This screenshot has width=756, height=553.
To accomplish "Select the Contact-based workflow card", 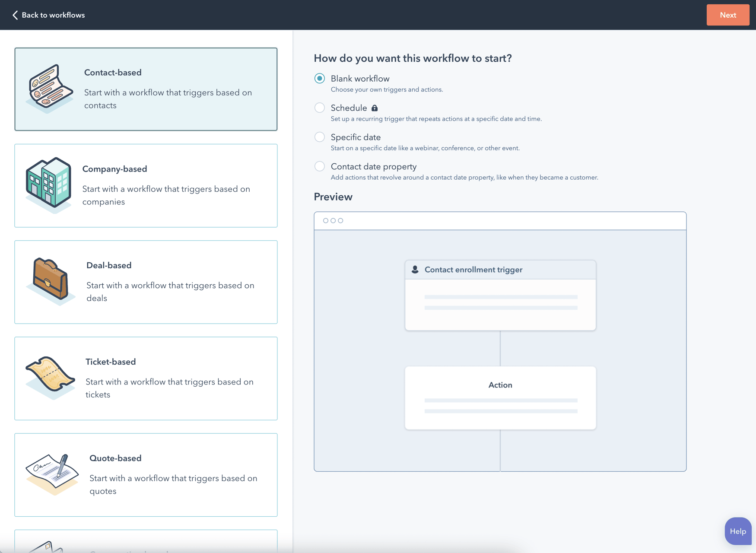I will (146, 89).
